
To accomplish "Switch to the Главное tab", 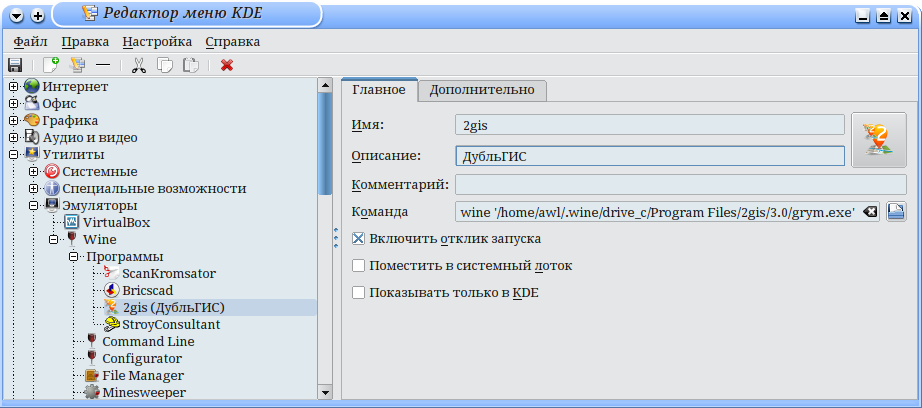I will [379, 90].
